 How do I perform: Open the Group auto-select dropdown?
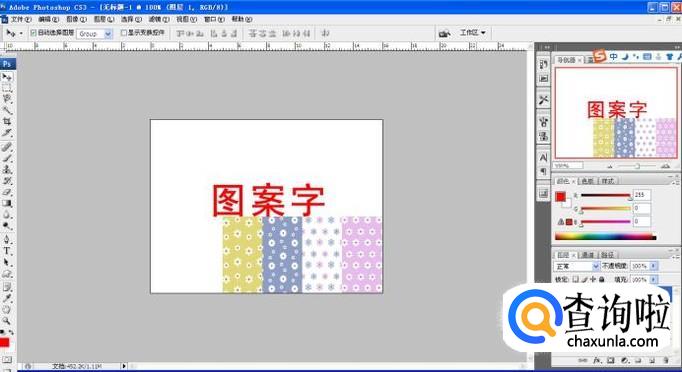pos(94,34)
